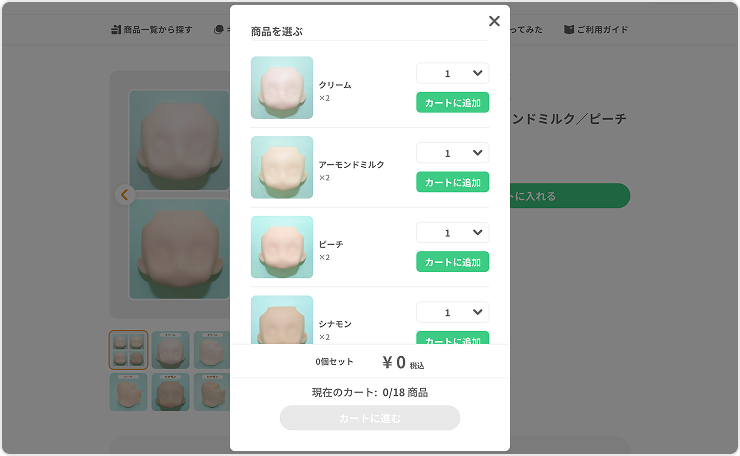This screenshot has height=456, width=740.
Task: Click the ¥0 total price
Action: (x=394, y=363)
